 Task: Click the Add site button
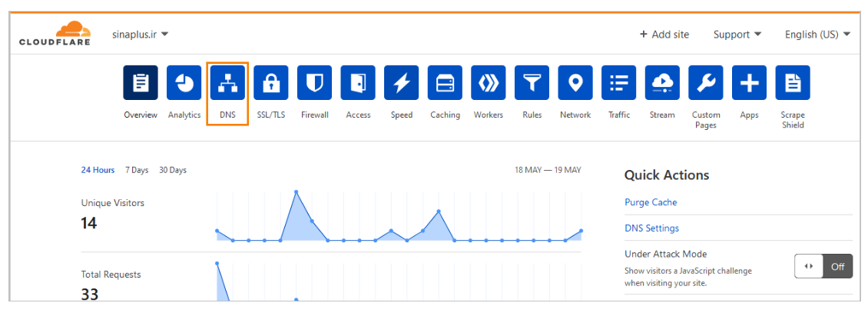(x=664, y=35)
